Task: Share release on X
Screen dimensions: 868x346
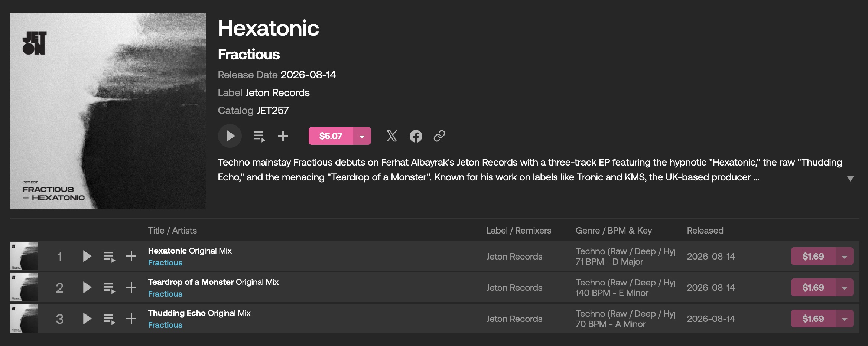Action: click(391, 136)
